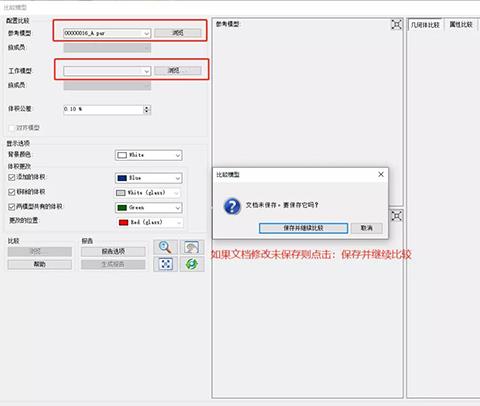The width and height of the screenshot is (480, 406).
Task: Click the magnifying glass zoom icon
Action: click(x=165, y=247)
